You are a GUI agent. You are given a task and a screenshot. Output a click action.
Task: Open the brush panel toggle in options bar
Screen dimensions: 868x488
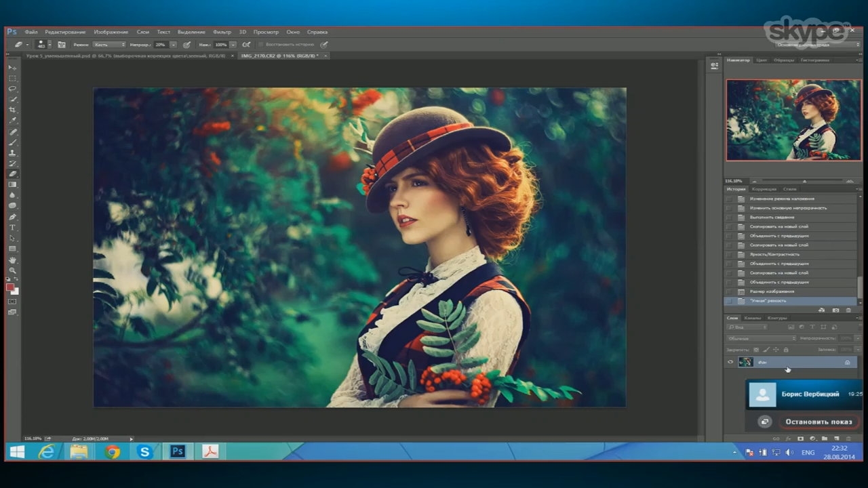(61, 45)
